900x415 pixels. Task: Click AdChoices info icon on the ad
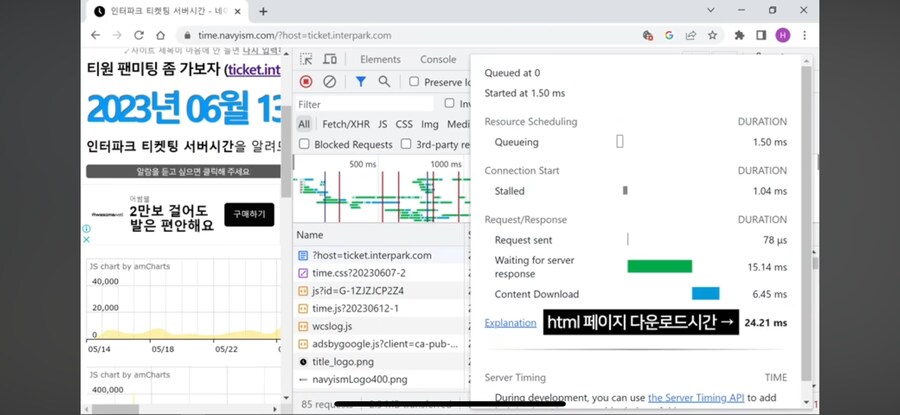pos(87,228)
